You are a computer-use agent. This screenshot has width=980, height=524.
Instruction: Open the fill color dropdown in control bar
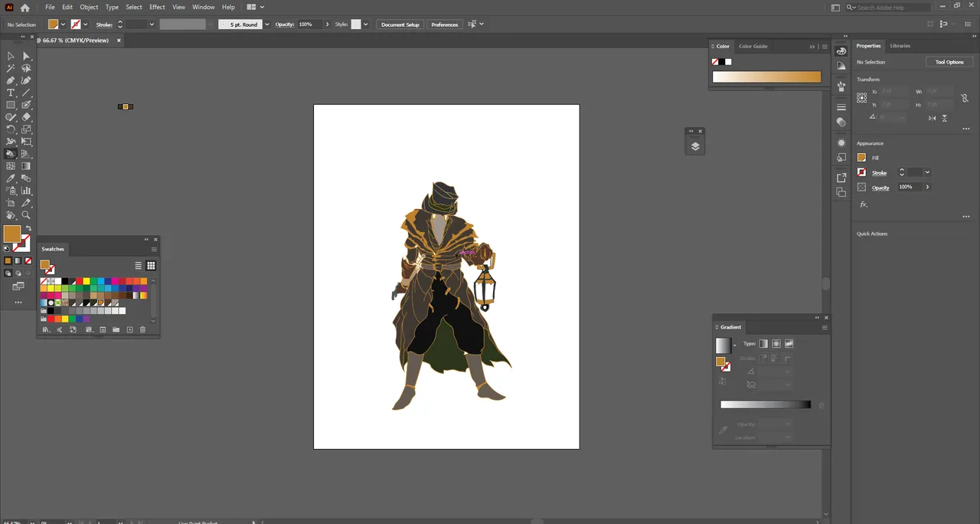pos(63,25)
